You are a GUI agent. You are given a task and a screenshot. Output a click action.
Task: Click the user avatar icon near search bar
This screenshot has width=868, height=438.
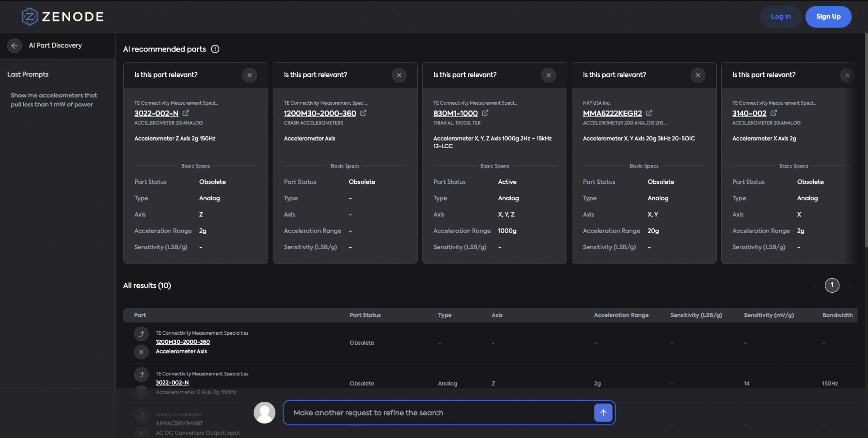pos(264,412)
